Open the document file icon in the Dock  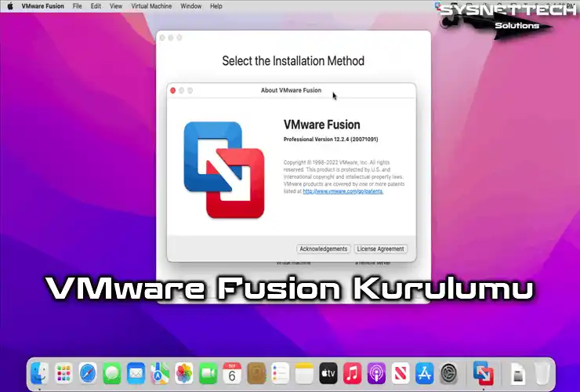[x=518, y=374]
